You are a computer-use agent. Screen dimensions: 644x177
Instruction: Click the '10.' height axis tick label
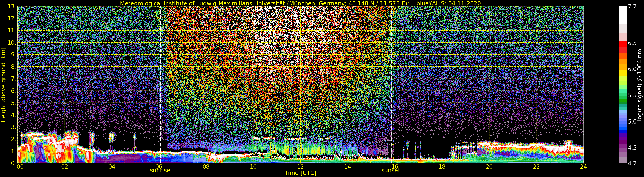point(12,43)
